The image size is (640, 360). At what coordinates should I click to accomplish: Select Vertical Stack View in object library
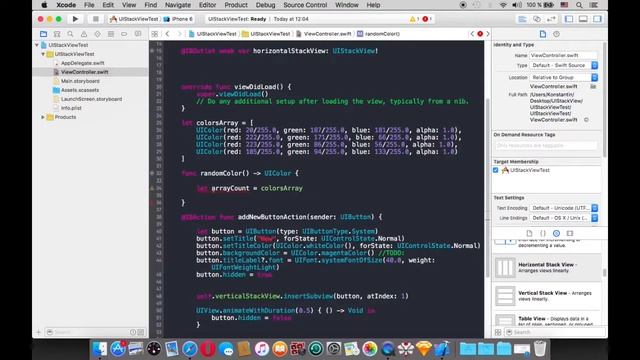point(547,296)
